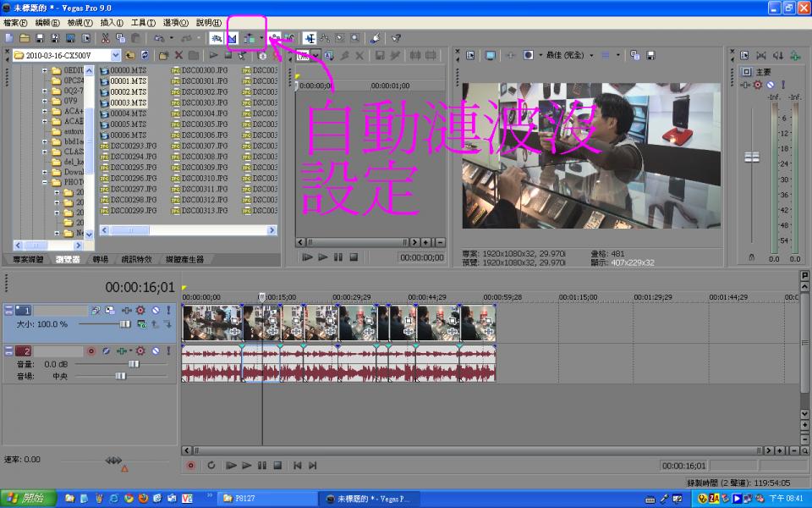Image resolution: width=812 pixels, height=508 pixels.
Task: Click Preview on External Monitor icon
Action: pyautogui.click(x=490, y=55)
